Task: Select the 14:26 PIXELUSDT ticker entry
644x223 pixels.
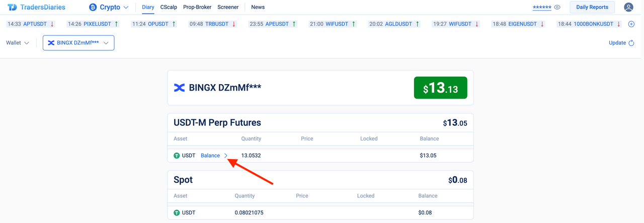Action: [93, 24]
